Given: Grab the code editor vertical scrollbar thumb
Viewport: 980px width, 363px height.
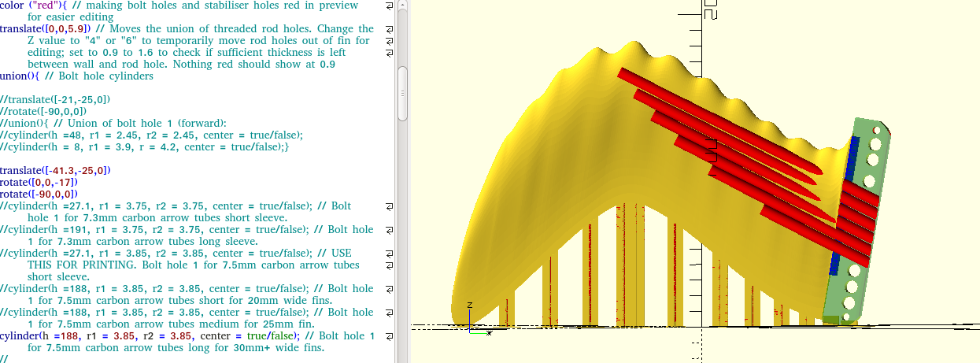Looking at the screenshot, I should click(402, 93).
